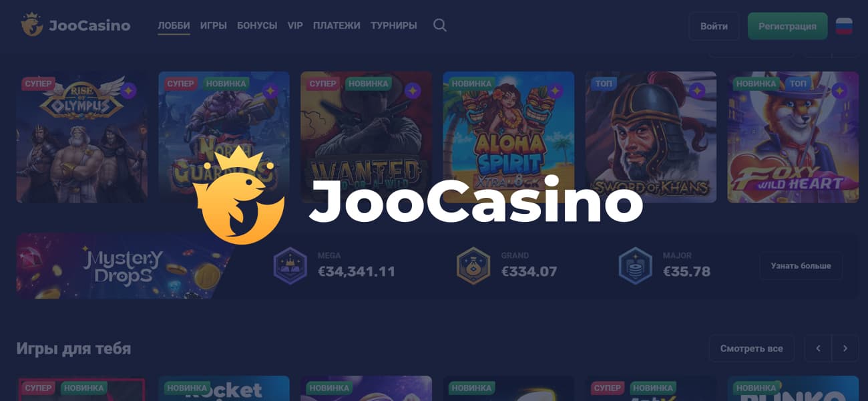
Task: Click the green Регистрация button
Action: (x=788, y=26)
